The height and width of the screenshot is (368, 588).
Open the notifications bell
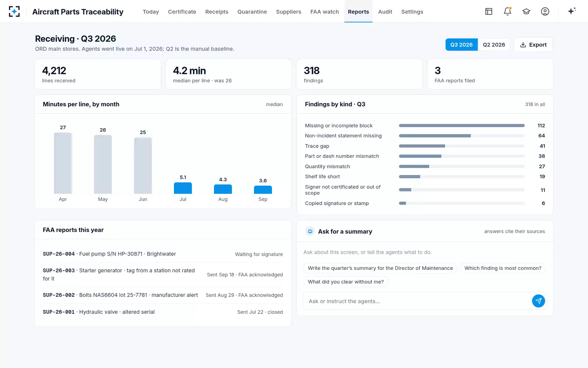pos(508,11)
